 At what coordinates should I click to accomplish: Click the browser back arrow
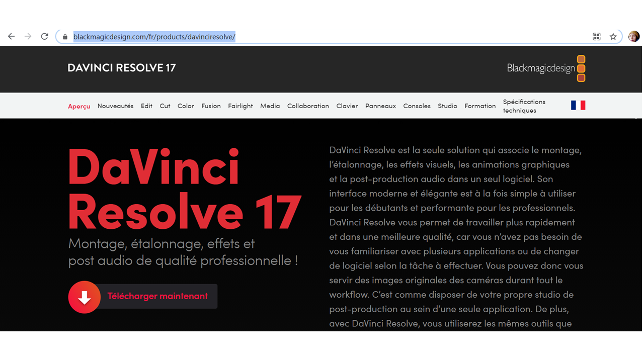pos(11,36)
